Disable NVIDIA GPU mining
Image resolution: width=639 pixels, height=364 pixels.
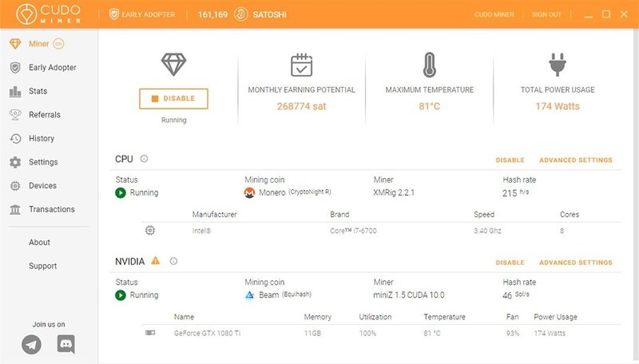point(510,263)
